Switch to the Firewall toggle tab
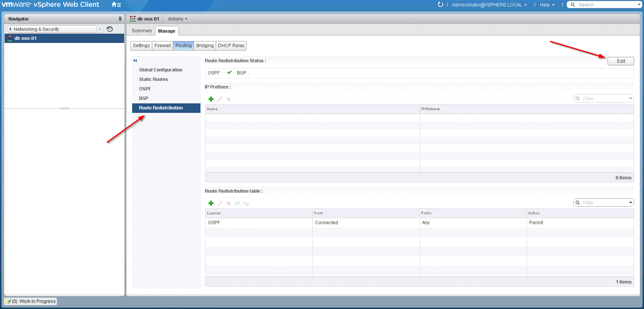 pos(163,46)
